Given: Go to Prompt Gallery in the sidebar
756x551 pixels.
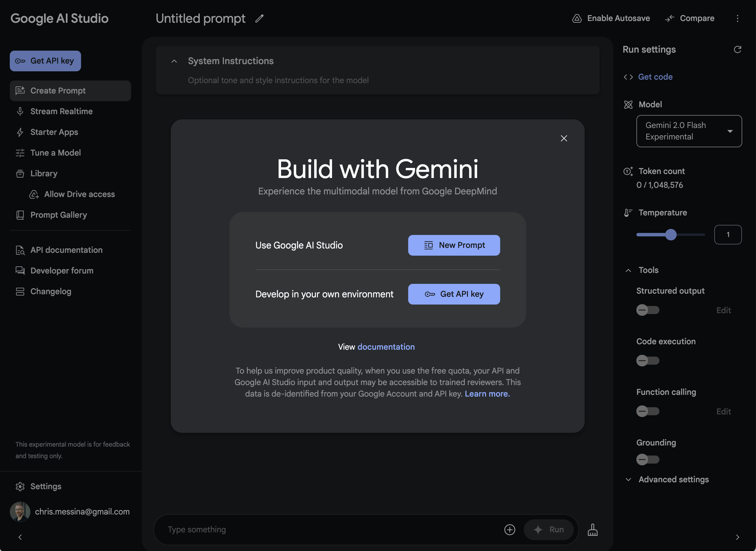Looking at the screenshot, I should coord(59,215).
